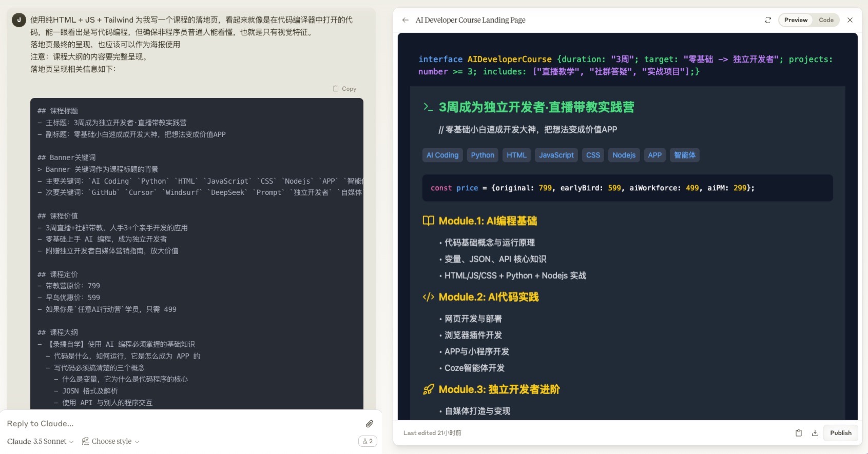Click the AI Coding tag
The height and width of the screenshot is (454, 868).
442,155
